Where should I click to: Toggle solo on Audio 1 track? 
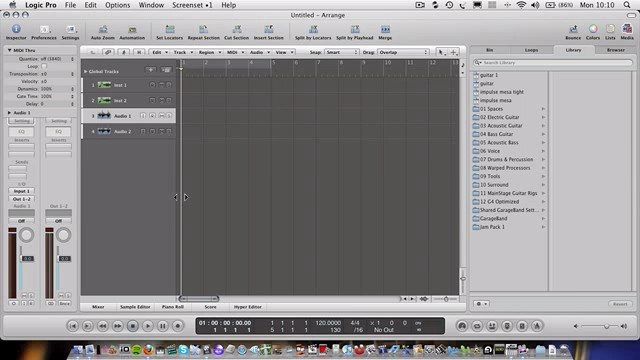(169, 116)
